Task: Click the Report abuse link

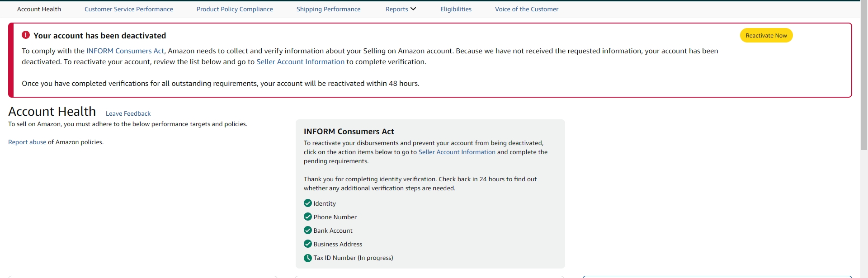Action: 27,142
